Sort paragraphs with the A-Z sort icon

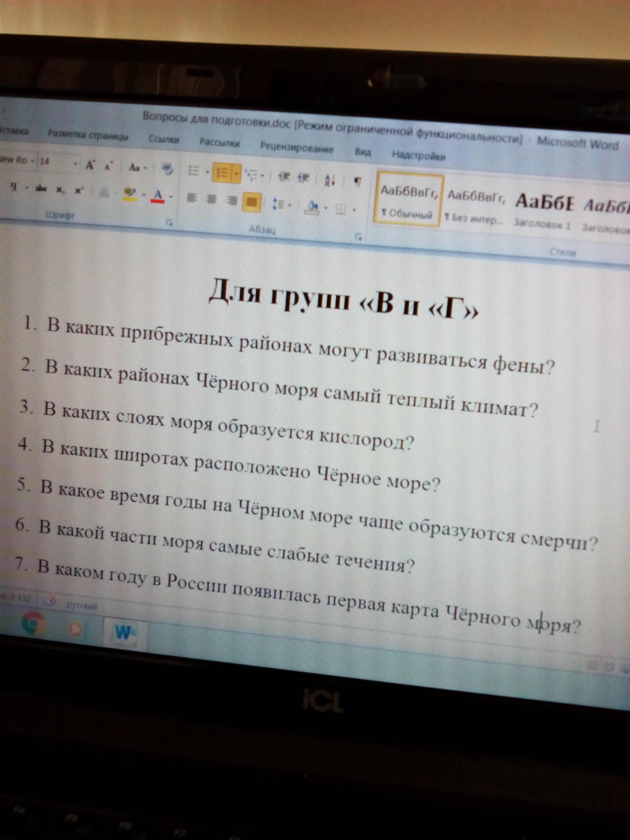coord(330,180)
